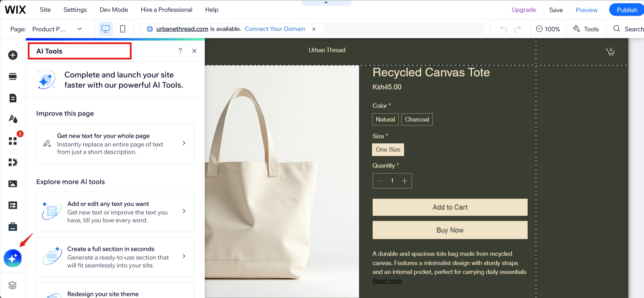Viewport: 644px width, 298px height.
Task: Open Site Design sidebar icon
Action: point(13,119)
